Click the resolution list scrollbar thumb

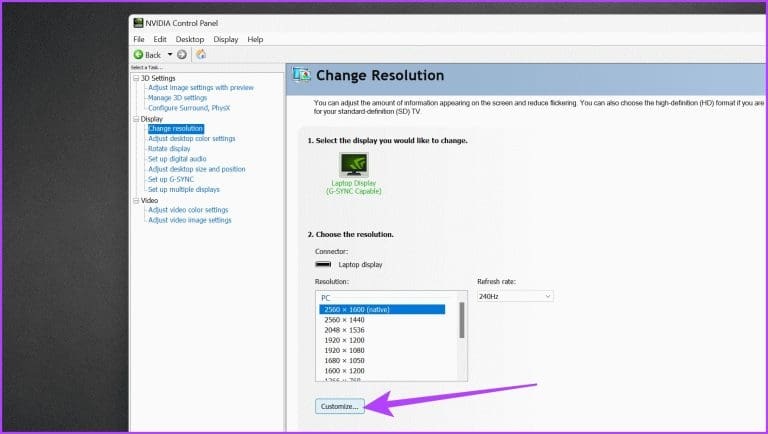click(x=461, y=320)
